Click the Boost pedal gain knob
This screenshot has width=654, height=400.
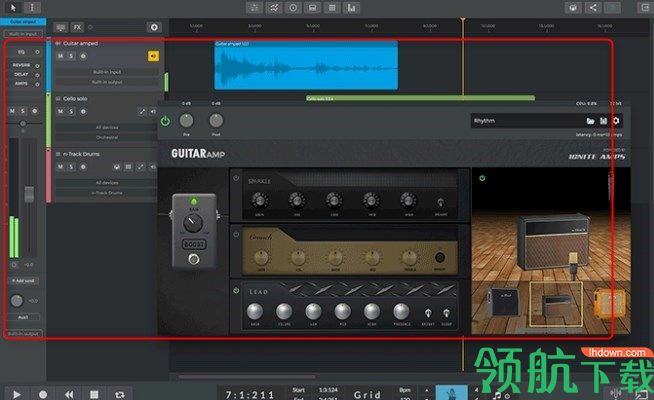[193, 223]
